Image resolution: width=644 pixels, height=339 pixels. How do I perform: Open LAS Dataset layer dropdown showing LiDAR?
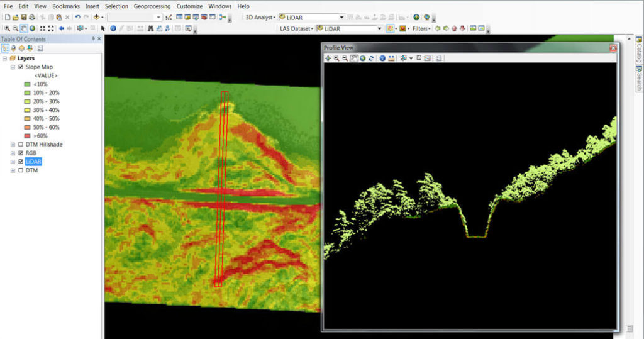point(379,28)
